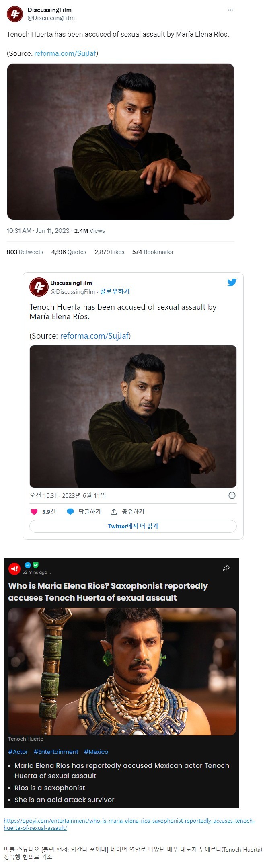Click the DiscussingFilm avatar on the top tweet

pos(15,14)
